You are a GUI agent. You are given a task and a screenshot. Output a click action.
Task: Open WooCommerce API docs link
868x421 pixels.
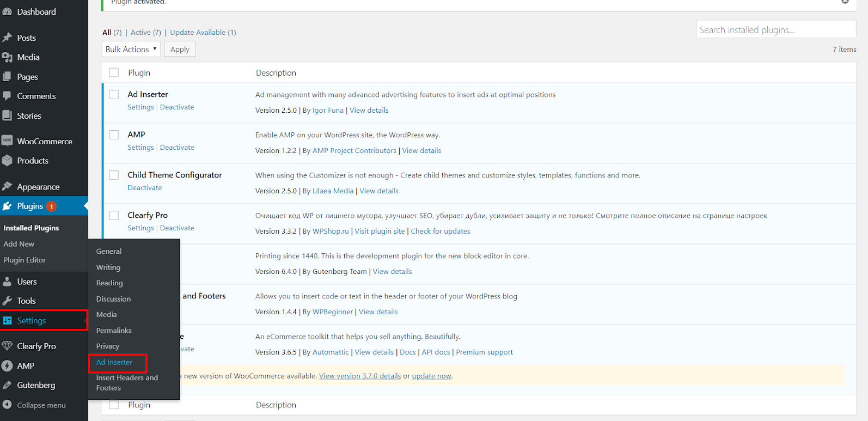436,352
